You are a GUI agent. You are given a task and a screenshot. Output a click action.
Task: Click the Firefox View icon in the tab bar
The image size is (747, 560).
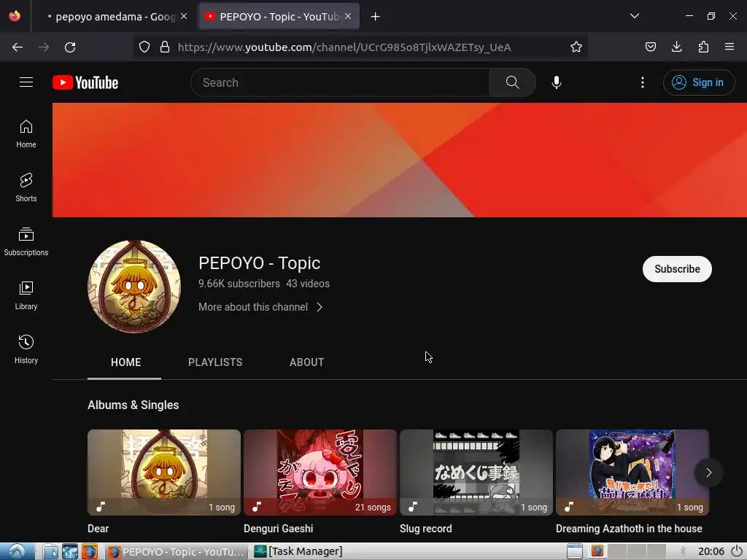pyautogui.click(x=15, y=16)
